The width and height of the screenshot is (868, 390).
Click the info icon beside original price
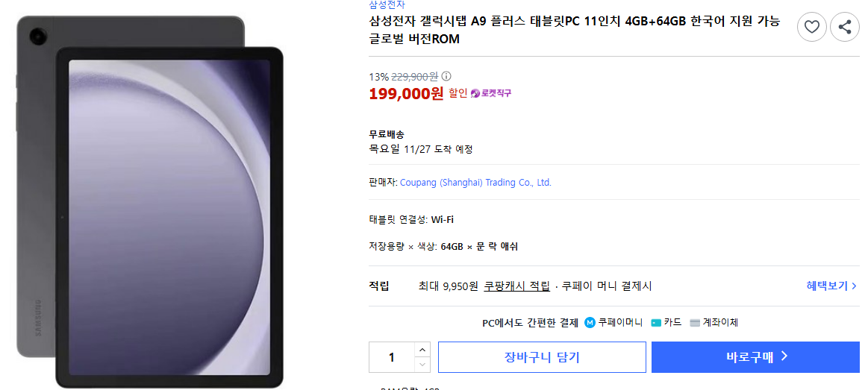click(446, 76)
